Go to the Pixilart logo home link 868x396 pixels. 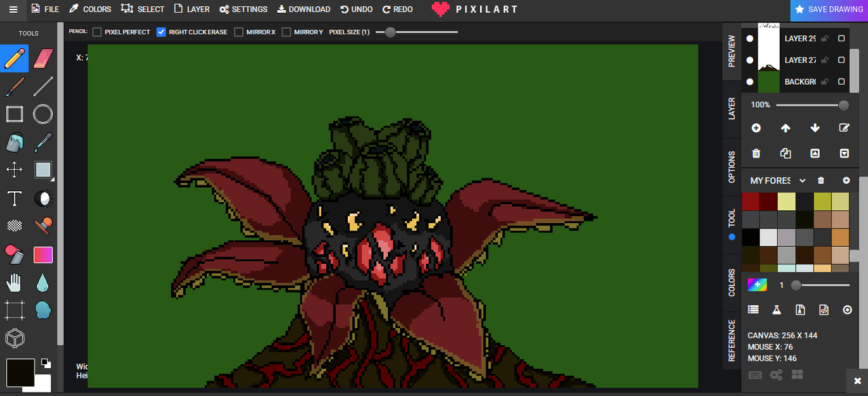click(475, 9)
